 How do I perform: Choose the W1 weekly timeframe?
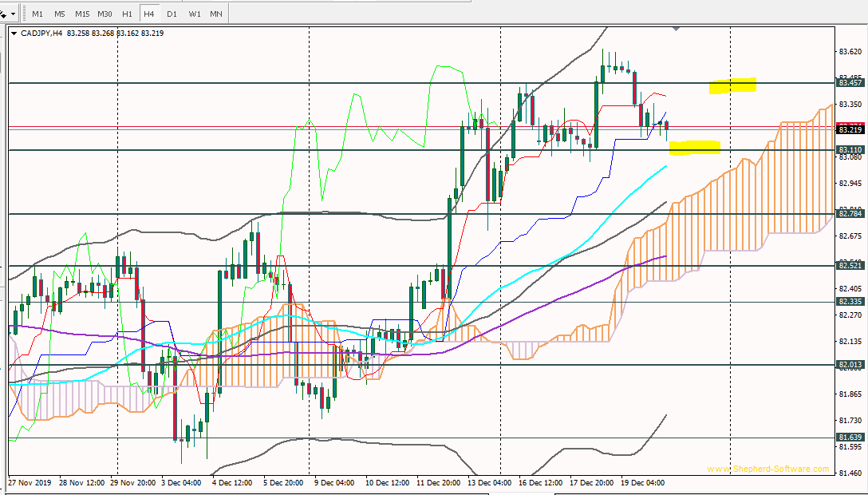[x=195, y=14]
